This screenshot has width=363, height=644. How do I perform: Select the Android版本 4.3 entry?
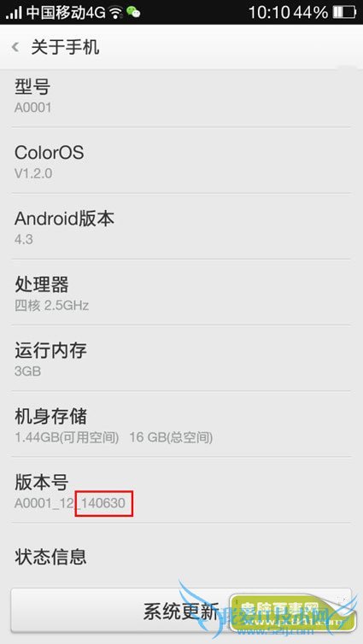click(181, 226)
